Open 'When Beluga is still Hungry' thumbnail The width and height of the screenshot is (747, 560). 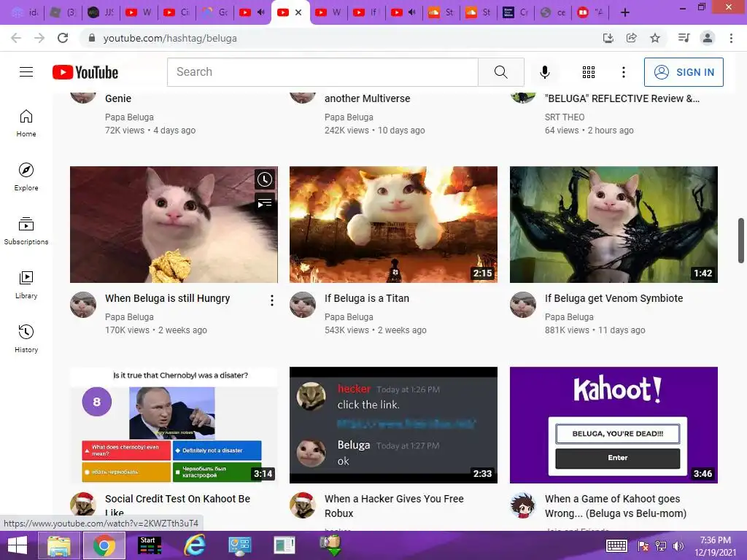pos(174,225)
